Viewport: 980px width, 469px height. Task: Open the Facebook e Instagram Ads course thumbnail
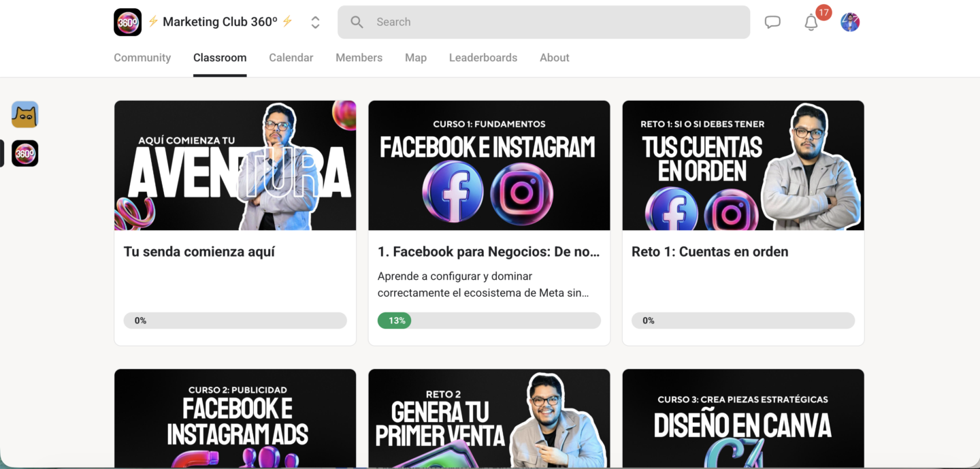point(235,419)
